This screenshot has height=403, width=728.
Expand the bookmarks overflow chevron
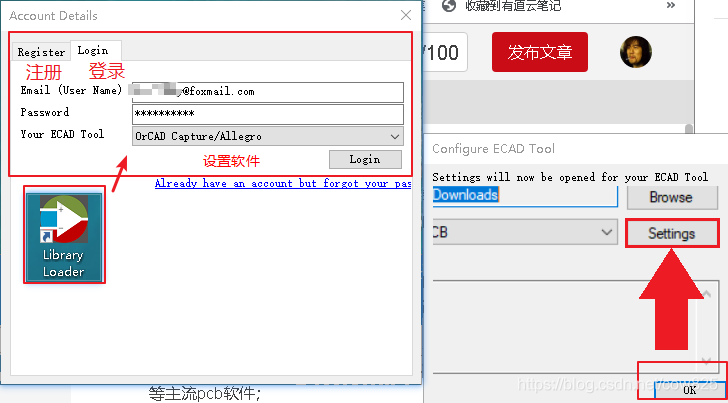click(670, 5)
